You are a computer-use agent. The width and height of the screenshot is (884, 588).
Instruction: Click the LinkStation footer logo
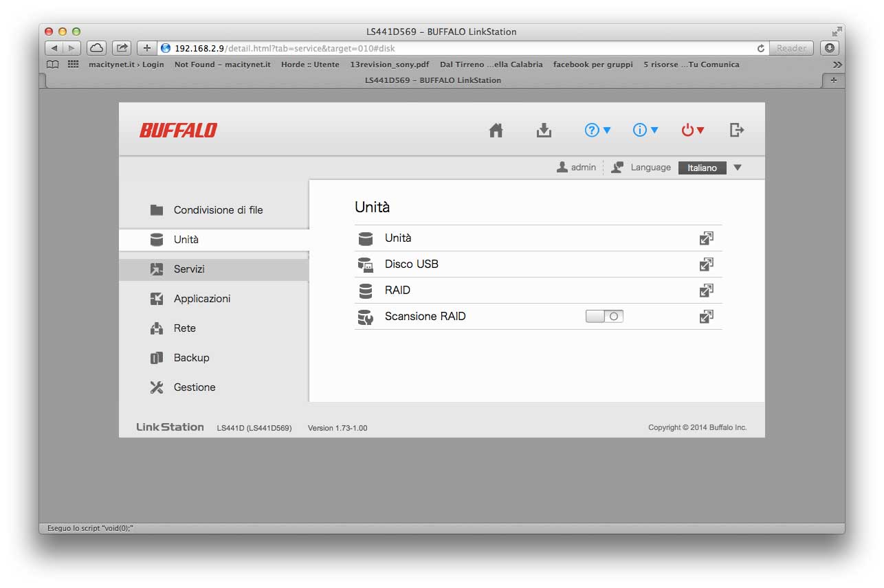170,427
